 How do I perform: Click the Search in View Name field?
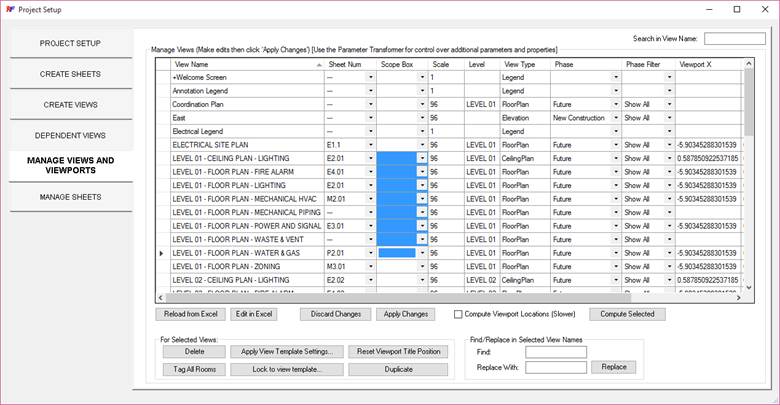(734, 39)
